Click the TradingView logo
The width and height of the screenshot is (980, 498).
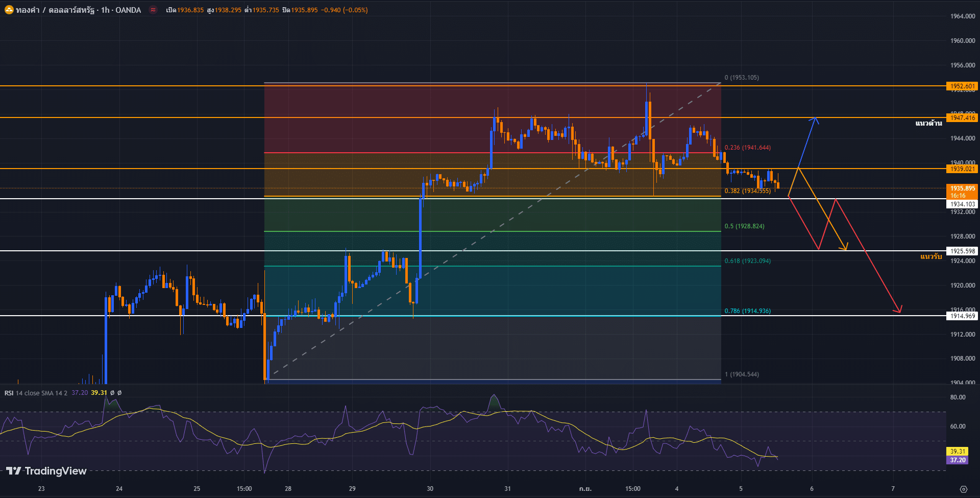coord(46,471)
